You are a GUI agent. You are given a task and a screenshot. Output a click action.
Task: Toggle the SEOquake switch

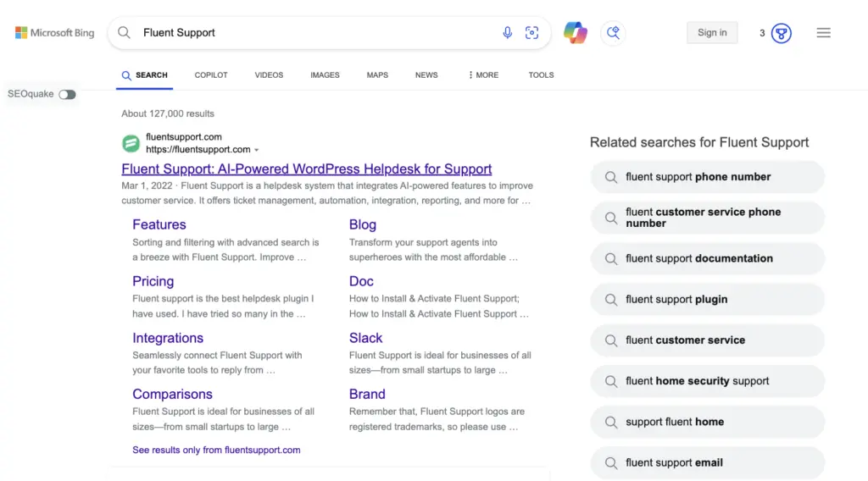[x=67, y=95]
